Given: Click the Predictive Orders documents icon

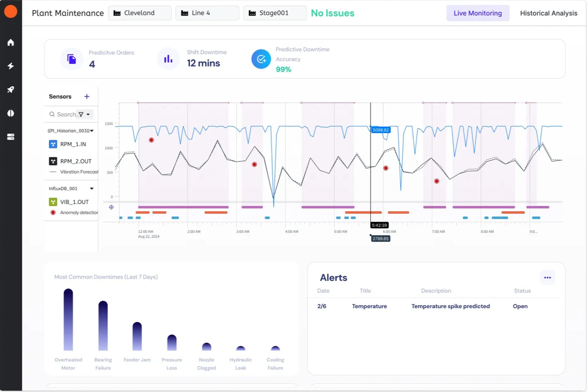Looking at the screenshot, I should [72, 59].
